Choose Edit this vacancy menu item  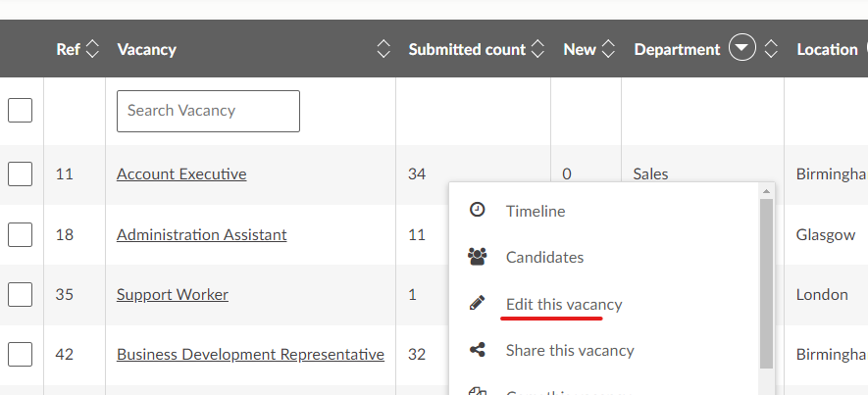click(x=563, y=304)
